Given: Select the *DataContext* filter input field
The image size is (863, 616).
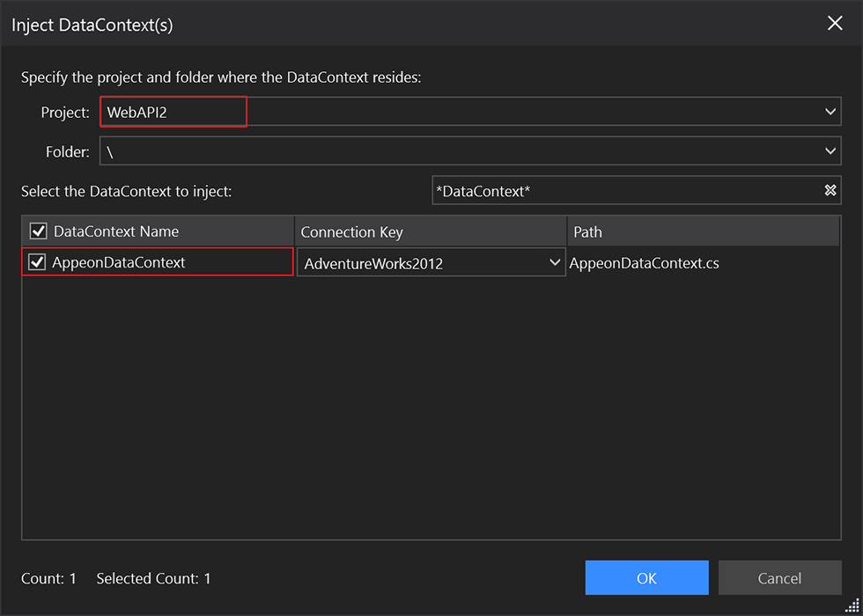Looking at the screenshot, I should pyautogui.click(x=616, y=190).
